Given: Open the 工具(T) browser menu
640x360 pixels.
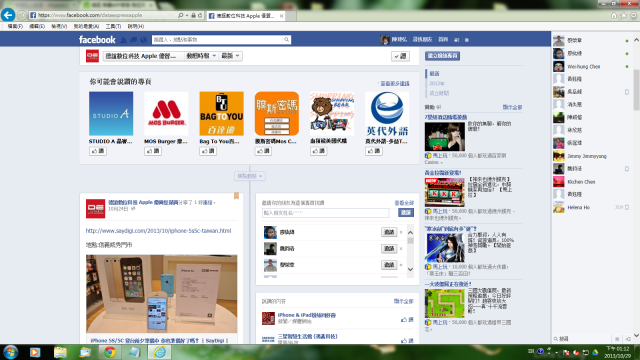Looking at the screenshot, I should tap(113, 26).
